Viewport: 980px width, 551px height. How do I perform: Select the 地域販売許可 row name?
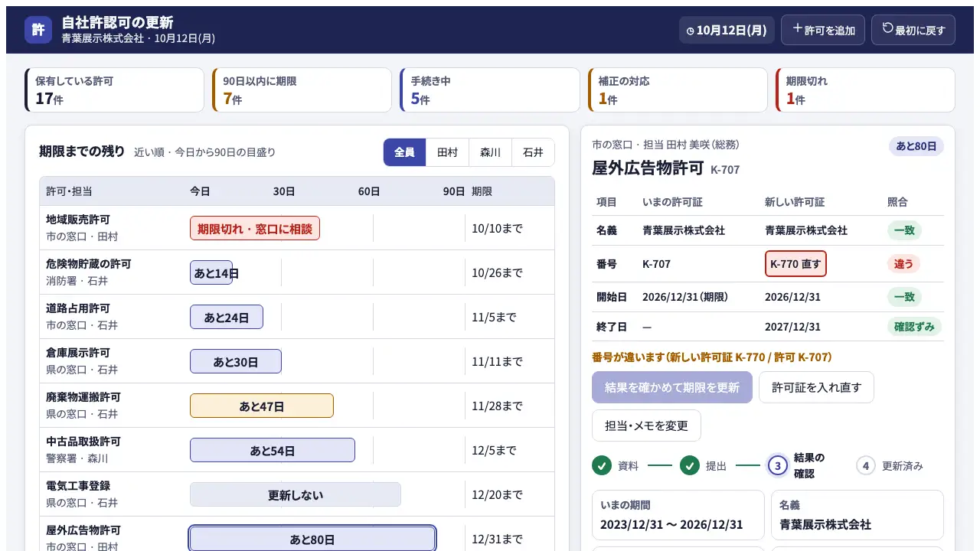pyautogui.click(x=78, y=220)
